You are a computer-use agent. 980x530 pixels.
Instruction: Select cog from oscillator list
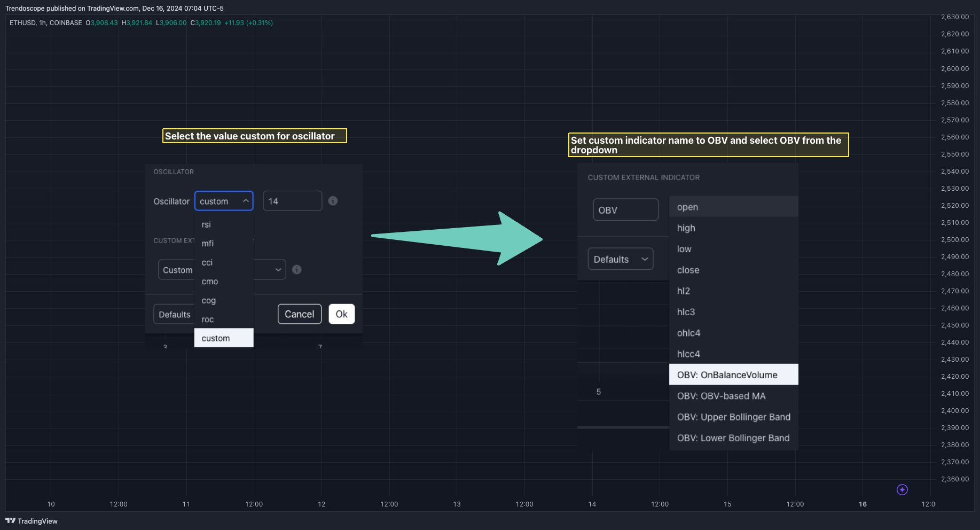tap(224, 300)
